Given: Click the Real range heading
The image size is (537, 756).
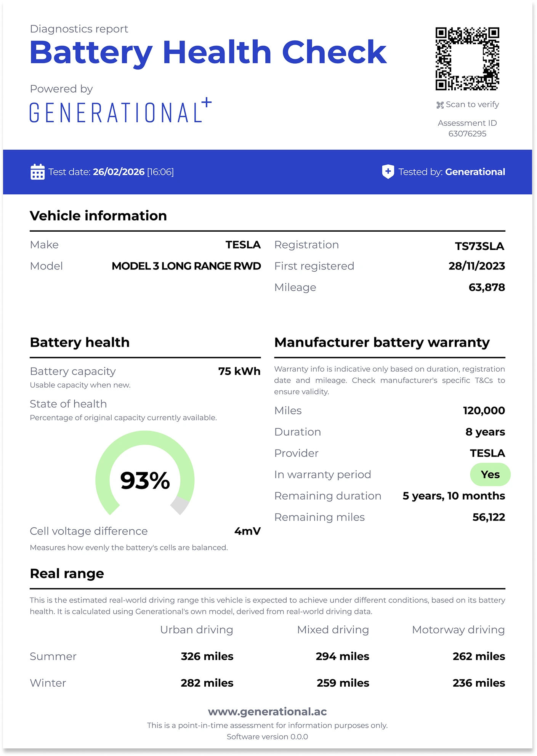Looking at the screenshot, I should pos(67,574).
